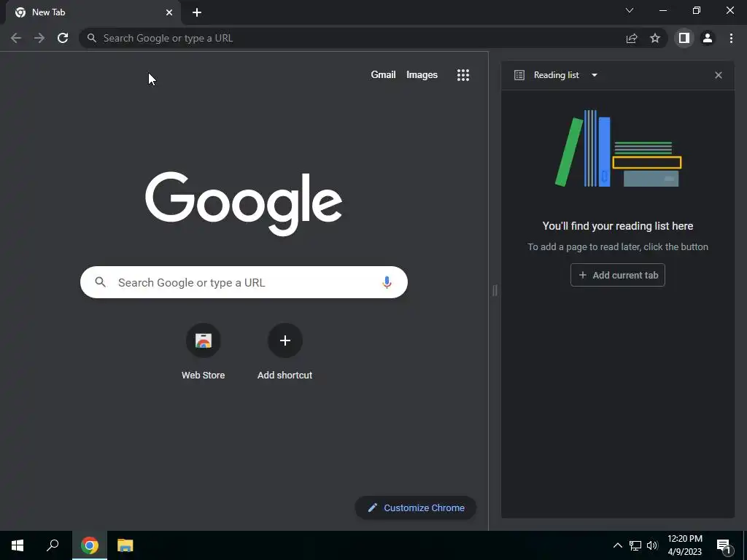
Task: Open Windows Start menu
Action: (x=18, y=545)
